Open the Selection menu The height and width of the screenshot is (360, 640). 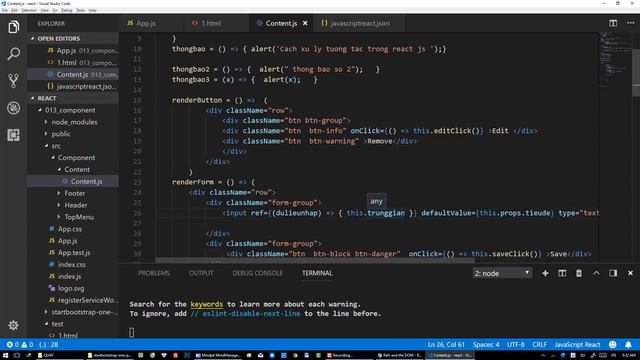[29, 10]
